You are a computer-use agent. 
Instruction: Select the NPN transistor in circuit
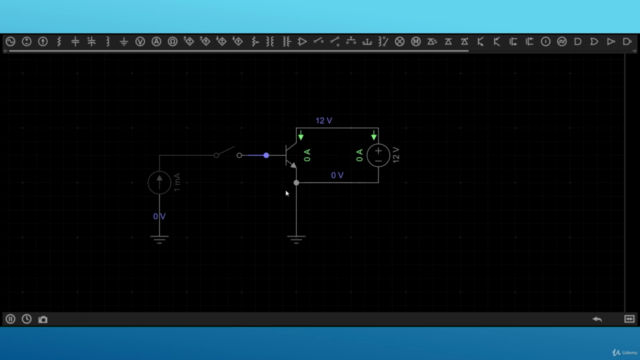tap(291, 156)
